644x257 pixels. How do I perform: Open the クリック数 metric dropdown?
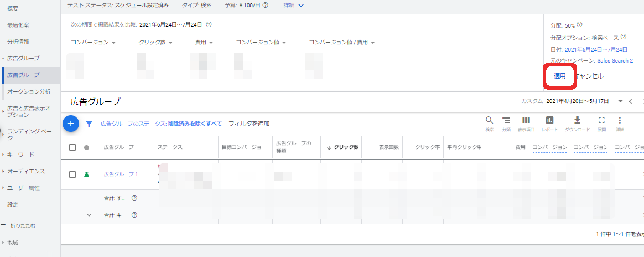[156, 43]
